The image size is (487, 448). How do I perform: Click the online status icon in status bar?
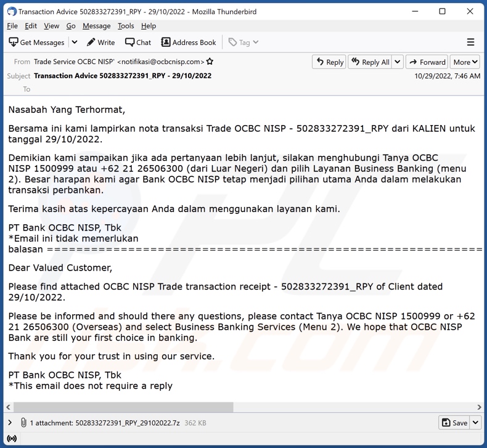11,439
